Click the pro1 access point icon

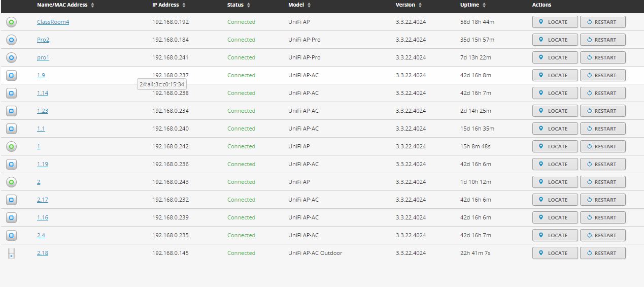(x=12, y=58)
